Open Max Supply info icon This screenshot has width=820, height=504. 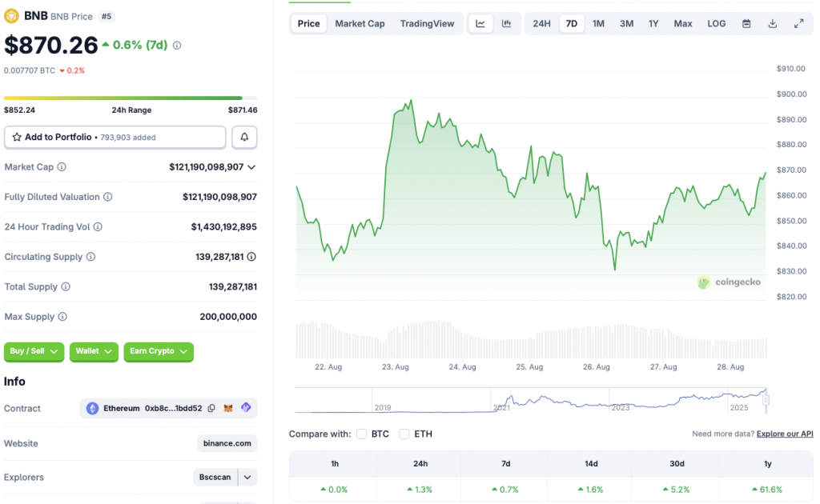coord(62,317)
